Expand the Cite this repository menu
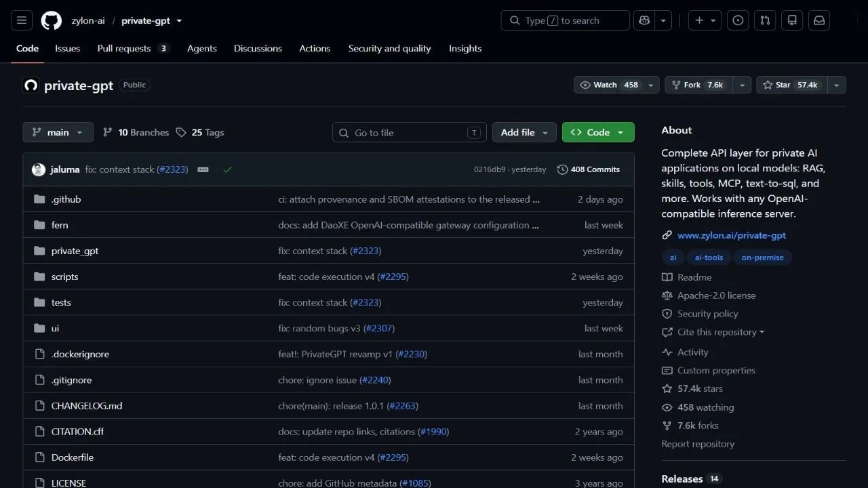The height and width of the screenshot is (488, 868). (713, 332)
